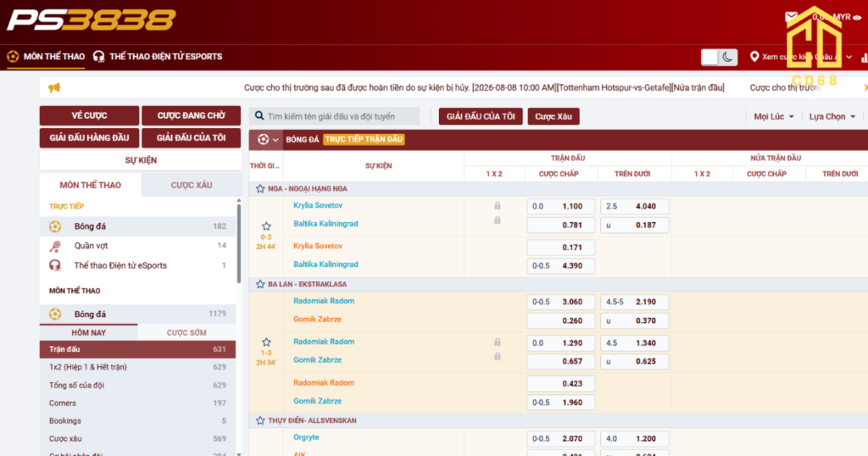Viewport: 868px width, 456px height.
Task: Click the soccer ball icon in Bóng Đá header bar
Action: tap(264, 140)
